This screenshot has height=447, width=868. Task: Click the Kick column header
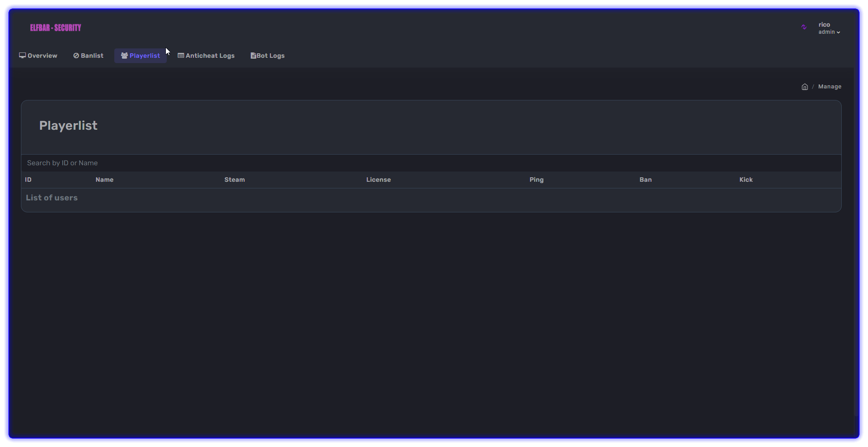[x=745, y=180]
